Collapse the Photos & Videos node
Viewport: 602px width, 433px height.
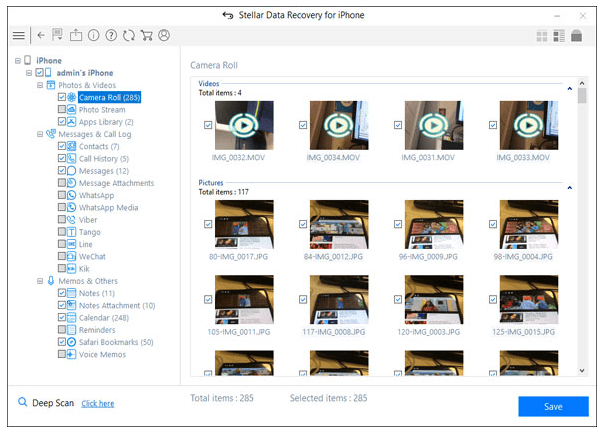(40, 85)
